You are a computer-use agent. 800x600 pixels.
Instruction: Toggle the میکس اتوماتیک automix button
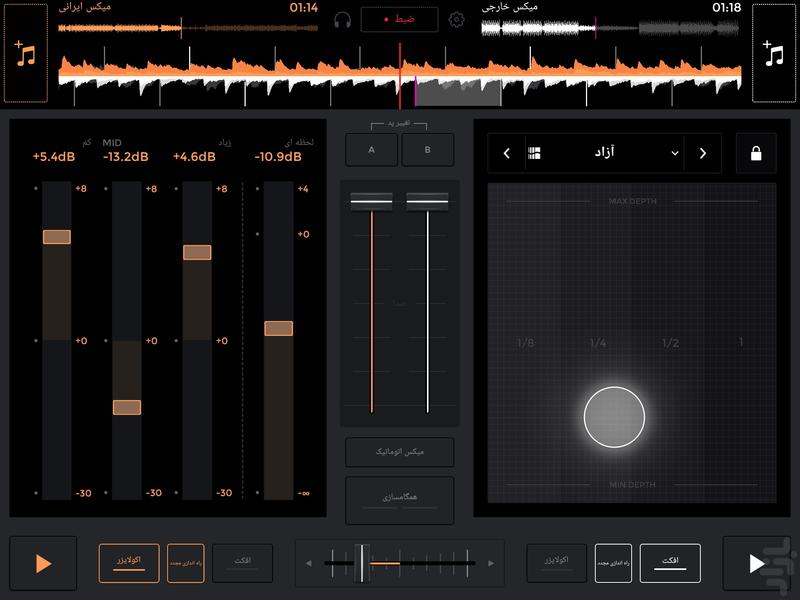[x=400, y=452]
